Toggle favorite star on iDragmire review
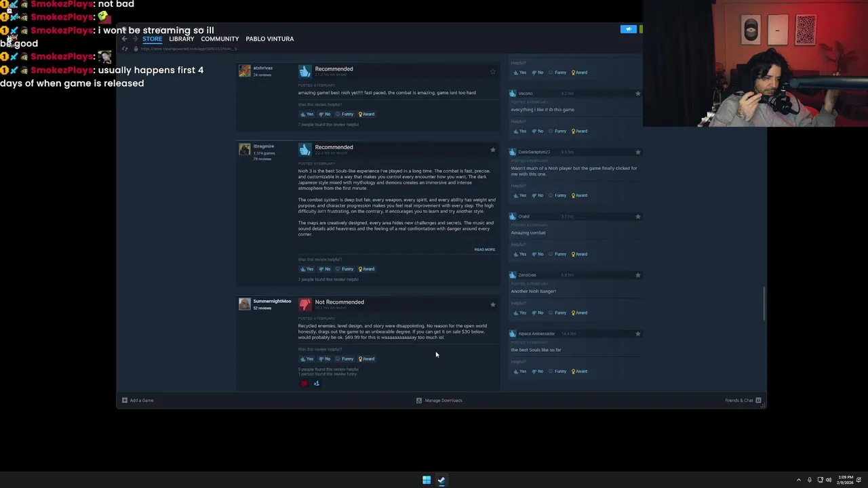 coord(493,150)
